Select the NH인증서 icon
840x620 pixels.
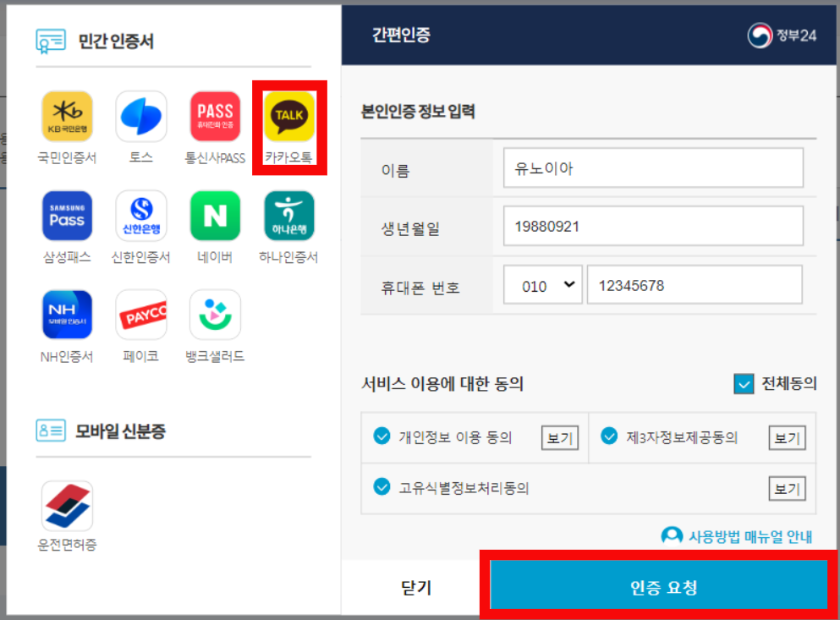(67, 315)
